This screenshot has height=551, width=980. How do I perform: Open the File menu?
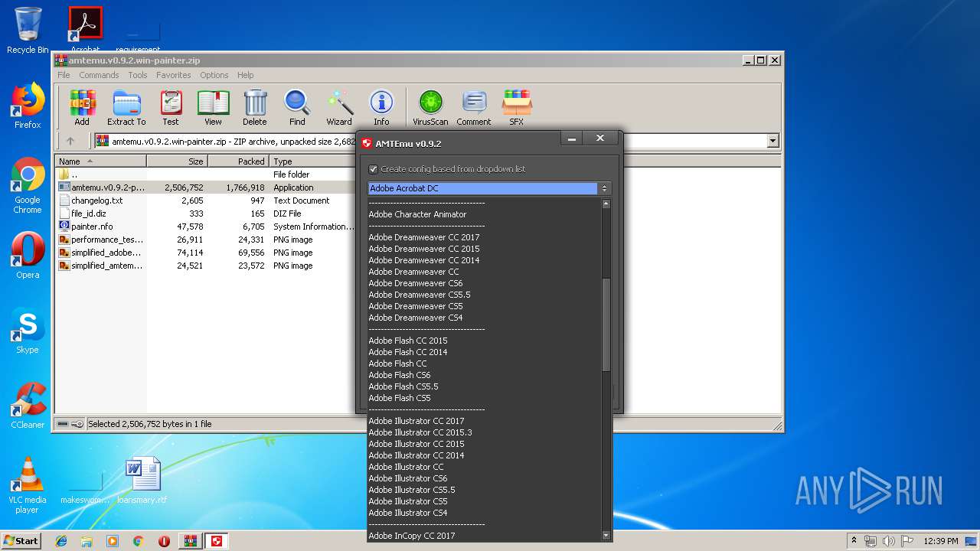64,75
